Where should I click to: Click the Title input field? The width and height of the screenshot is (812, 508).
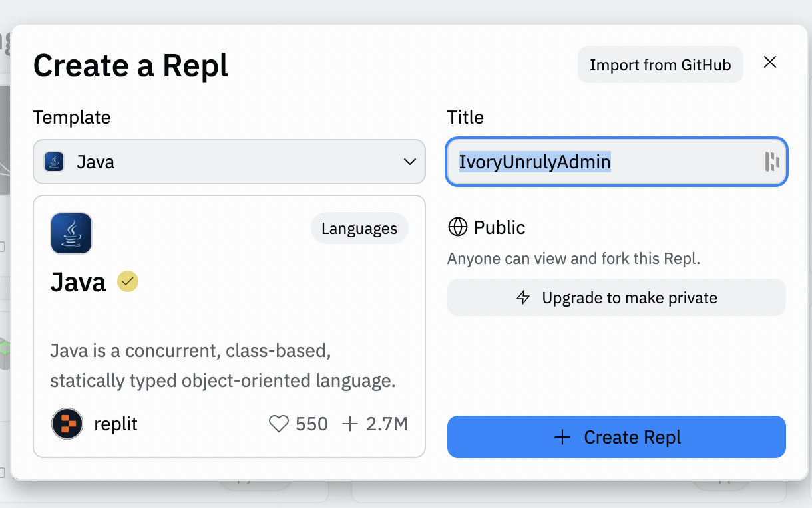tap(617, 162)
